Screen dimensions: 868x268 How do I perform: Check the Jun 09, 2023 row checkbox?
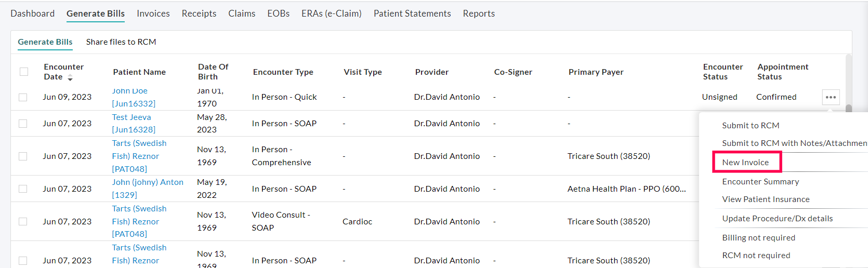(x=23, y=97)
